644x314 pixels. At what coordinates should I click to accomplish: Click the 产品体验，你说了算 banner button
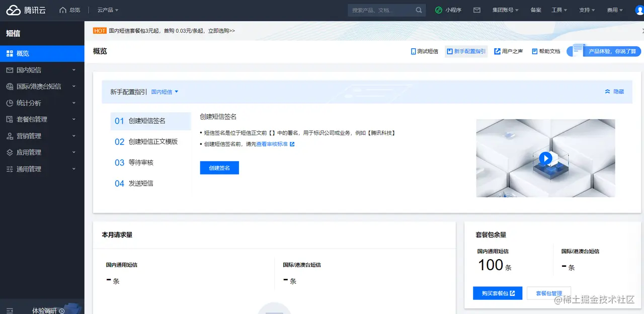(605, 51)
